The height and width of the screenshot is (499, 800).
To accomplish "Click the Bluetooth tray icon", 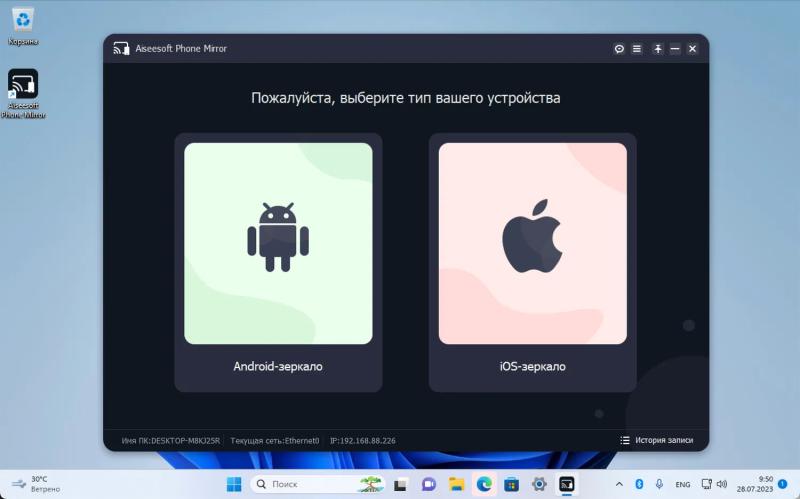I will pyautogui.click(x=639, y=484).
